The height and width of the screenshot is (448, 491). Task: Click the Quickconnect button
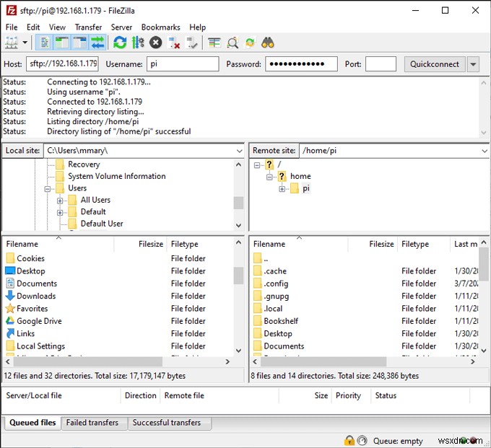pyautogui.click(x=434, y=64)
